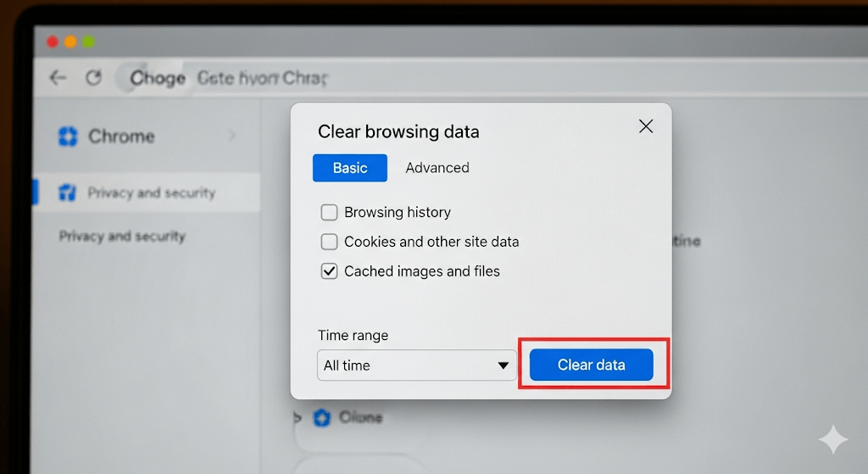Viewport: 868px width, 474px height.
Task: Close the Clear browsing data dialog
Action: click(x=645, y=126)
